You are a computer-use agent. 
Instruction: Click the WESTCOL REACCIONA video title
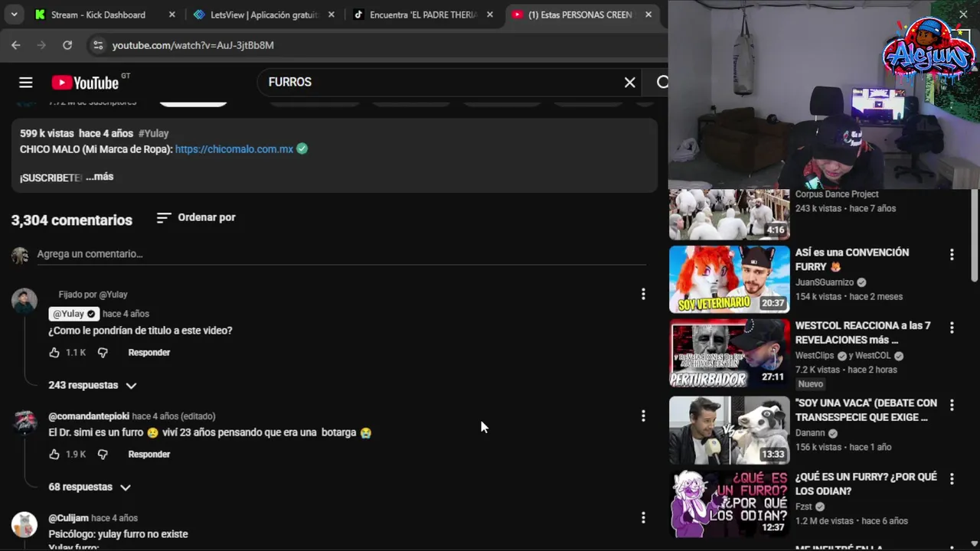tap(863, 333)
